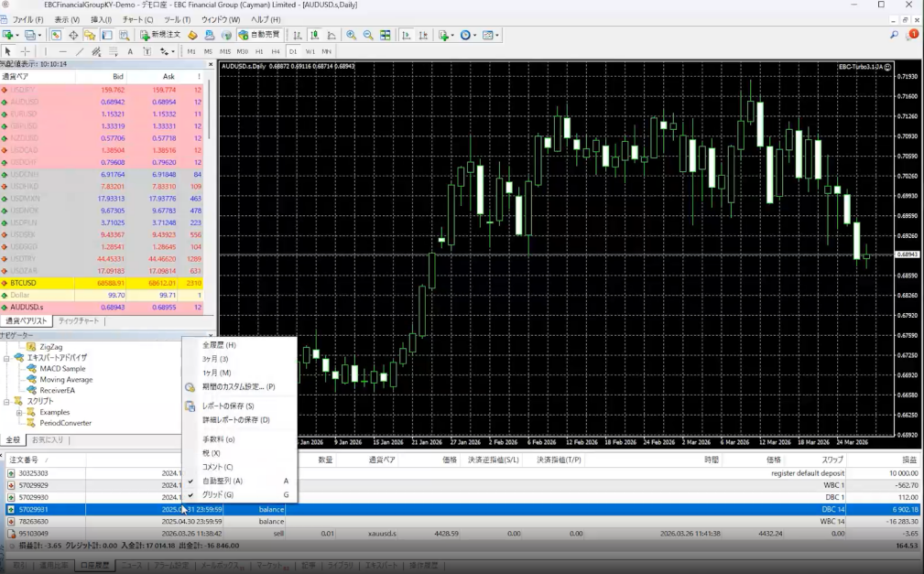
Task: Open the お気に入り navigator tab
Action: pyautogui.click(x=47, y=440)
